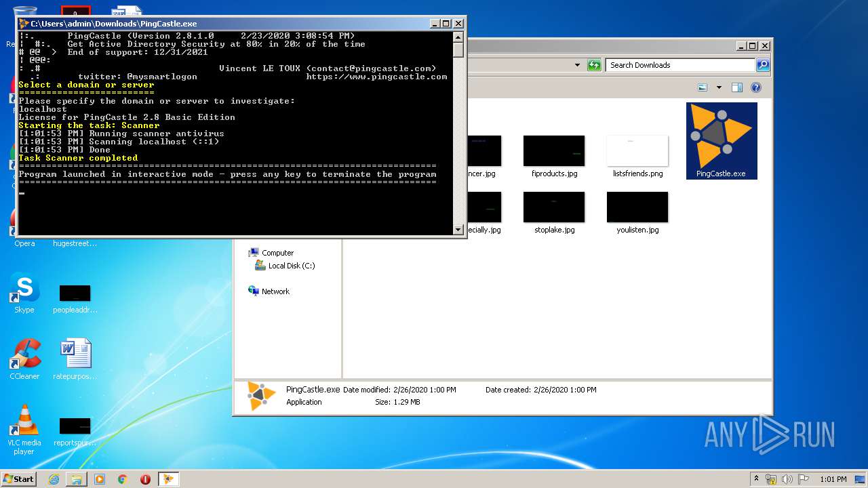Click PingCastle.exe name in details pane
Screen dimensions: 868x488
313,390
